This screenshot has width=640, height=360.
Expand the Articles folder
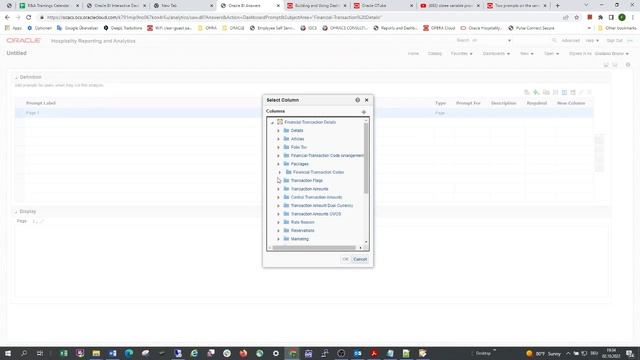coord(279,139)
